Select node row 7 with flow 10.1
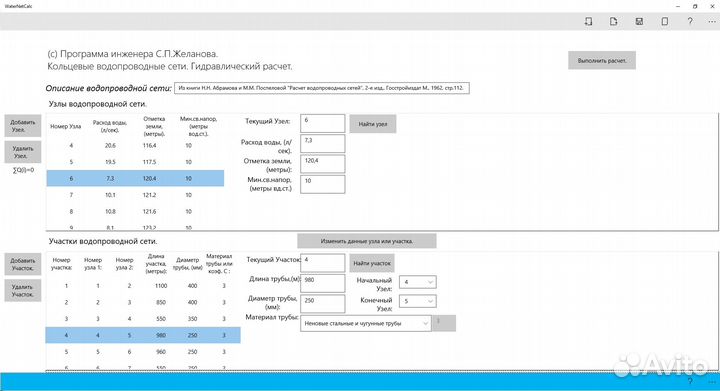720x391 pixels. pyautogui.click(x=135, y=195)
